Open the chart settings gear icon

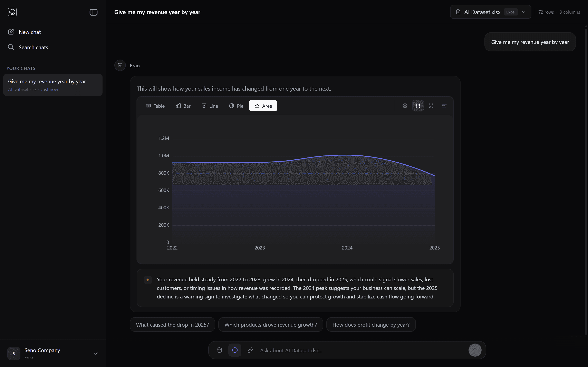(405, 106)
